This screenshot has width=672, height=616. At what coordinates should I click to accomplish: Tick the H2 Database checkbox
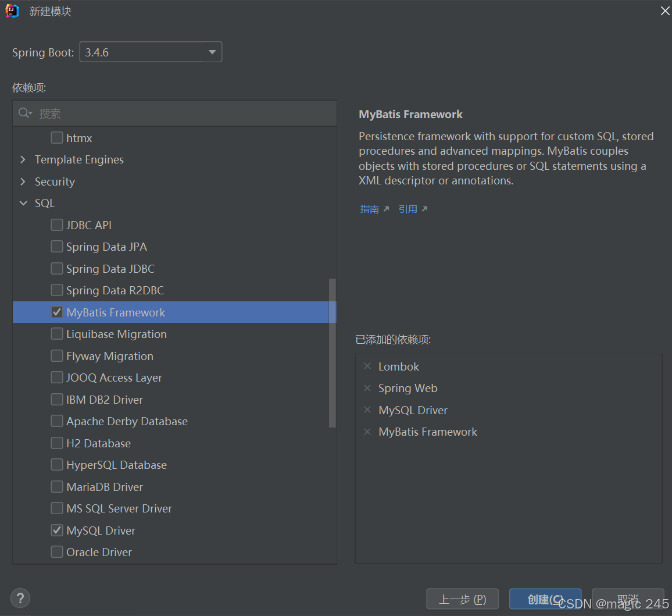[x=56, y=443]
